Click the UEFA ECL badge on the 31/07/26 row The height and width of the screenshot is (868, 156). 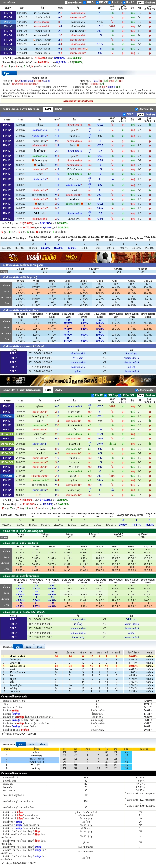7,453
